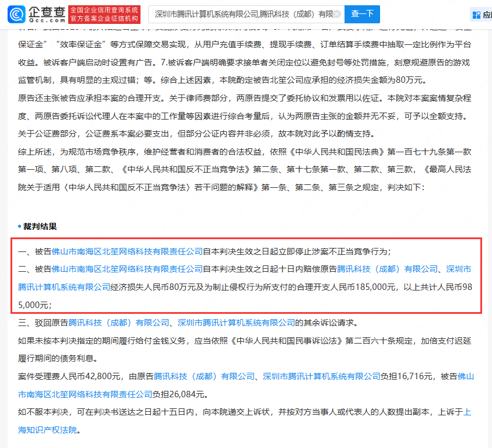
Task: Click the text 原告还主张被告应承担本案的合理开支
Action: (89, 98)
